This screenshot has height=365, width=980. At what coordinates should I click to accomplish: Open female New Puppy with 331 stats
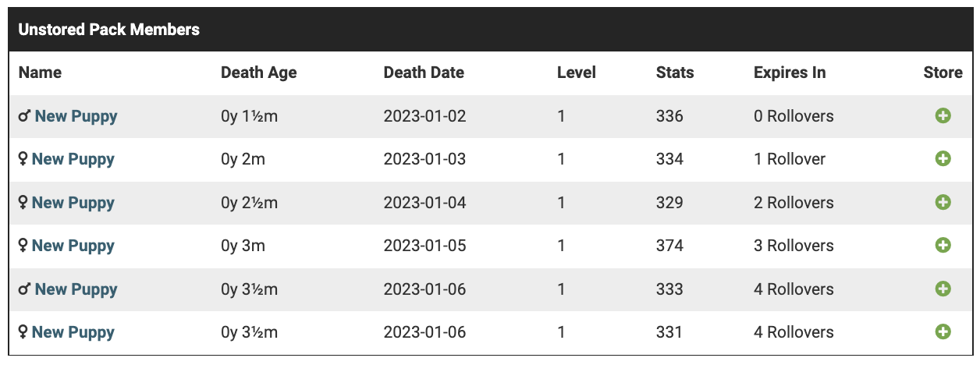click(73, 332)
